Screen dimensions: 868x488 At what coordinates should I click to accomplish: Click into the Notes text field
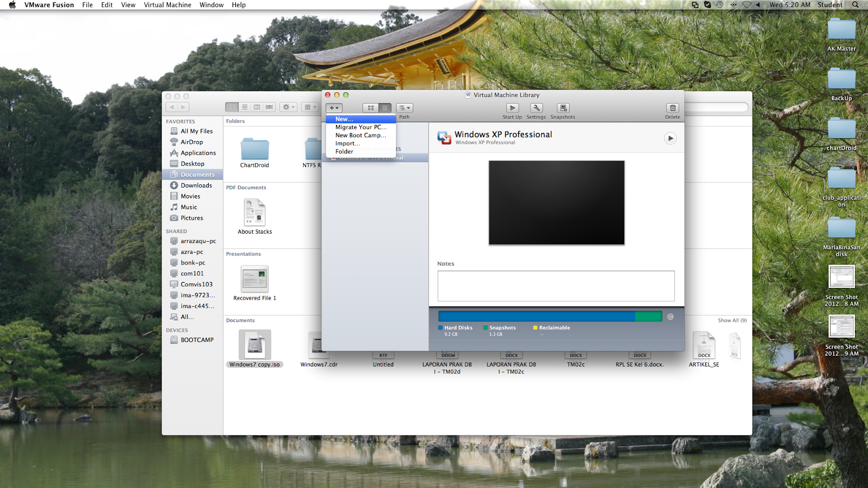pyautogui.click(x=556, y=286)
